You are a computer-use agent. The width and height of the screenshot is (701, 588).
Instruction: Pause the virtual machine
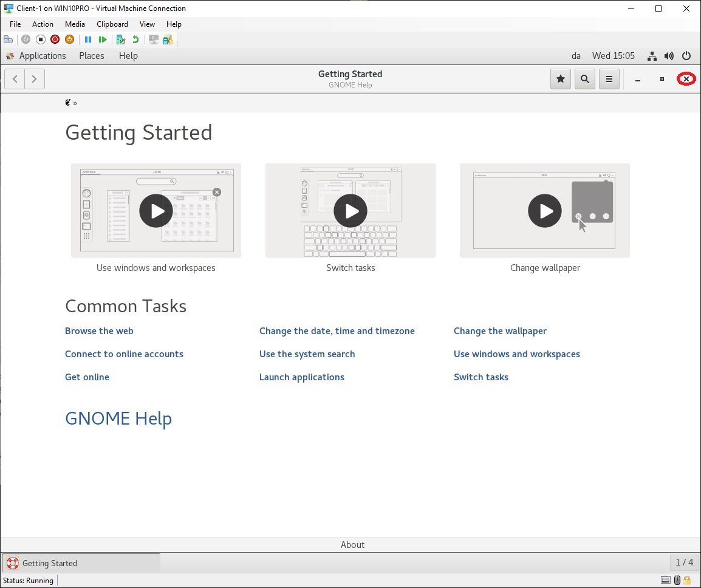(x=88, y=39)
